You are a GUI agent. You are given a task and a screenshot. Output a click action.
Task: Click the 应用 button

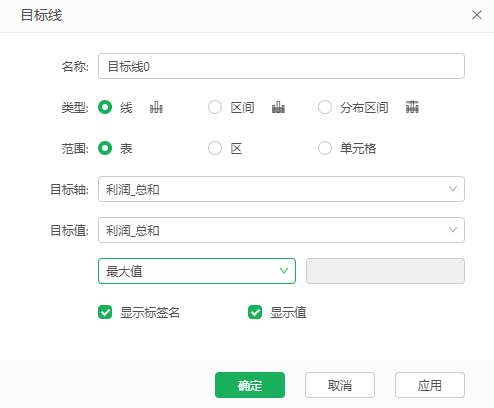pyautogui.click(x=430, y=385)
